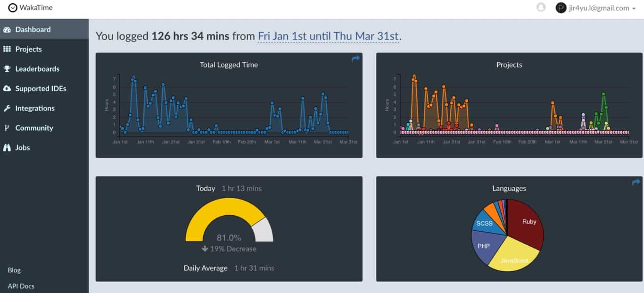Viewport: 644px width, 293px height.
Task: Open the Leaderboards menu item
Action: point(44,69)
